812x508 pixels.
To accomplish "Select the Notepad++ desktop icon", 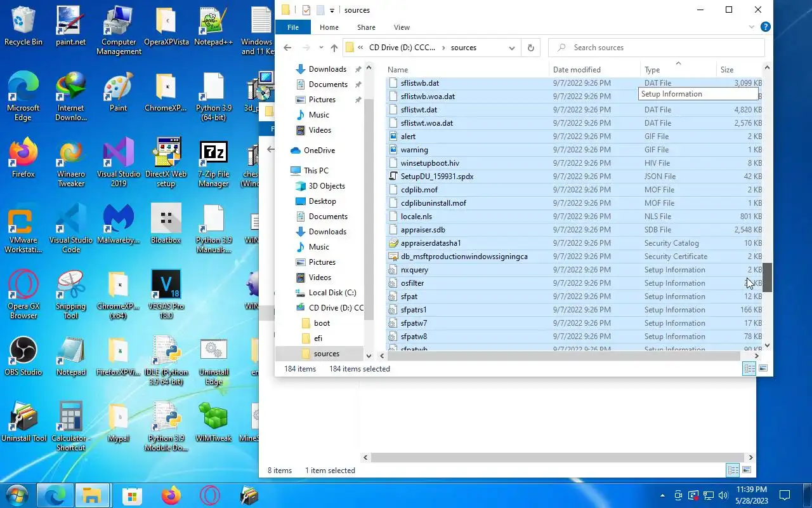I will (x=213, y=27).
